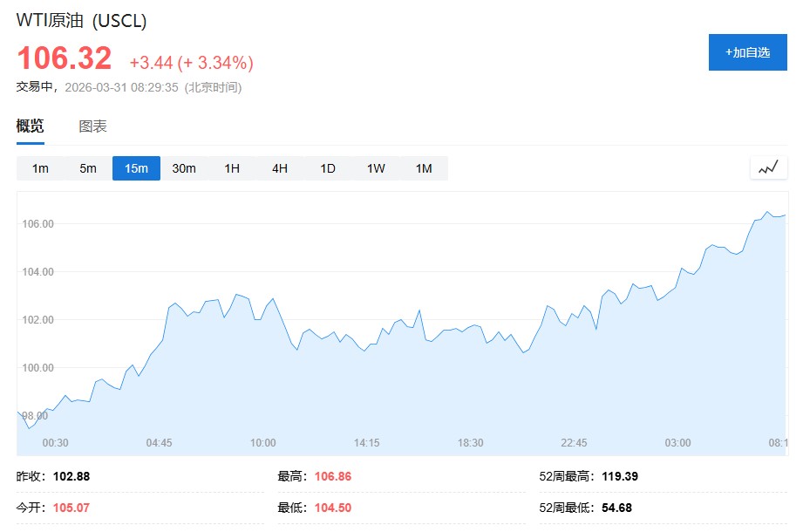This screenshot has width=803, height=532.
Task: Click the 10:00 time axis label
Action: coord(262,443)
